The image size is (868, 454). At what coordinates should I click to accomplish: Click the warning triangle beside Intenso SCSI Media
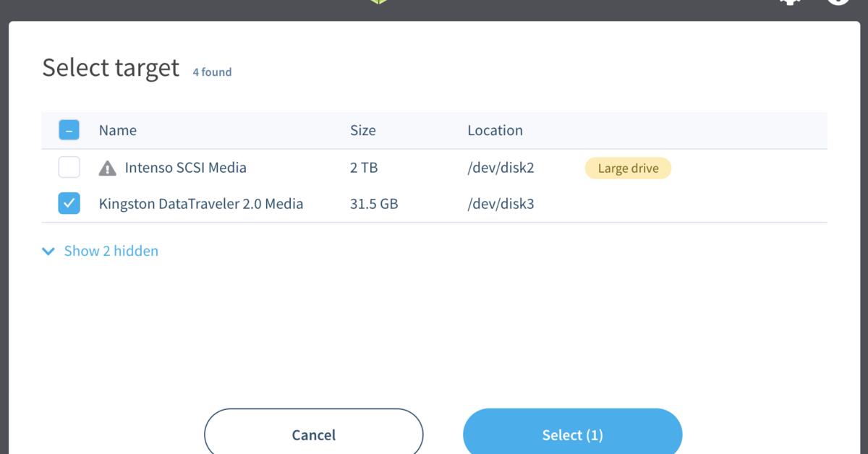coord(107,168)
